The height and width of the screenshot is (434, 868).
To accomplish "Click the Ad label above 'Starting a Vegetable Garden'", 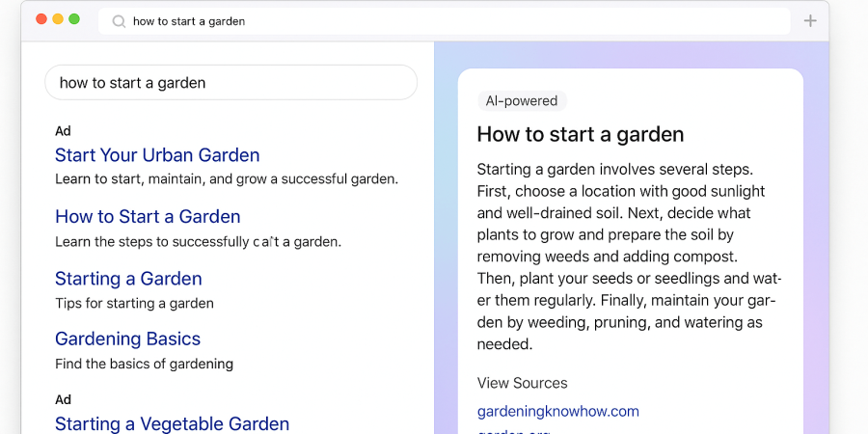I will [x=63, y=399].
